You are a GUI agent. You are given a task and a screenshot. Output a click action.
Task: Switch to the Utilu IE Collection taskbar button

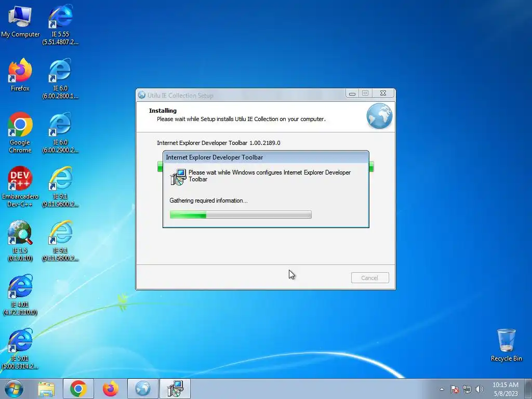tap(143, 389)
